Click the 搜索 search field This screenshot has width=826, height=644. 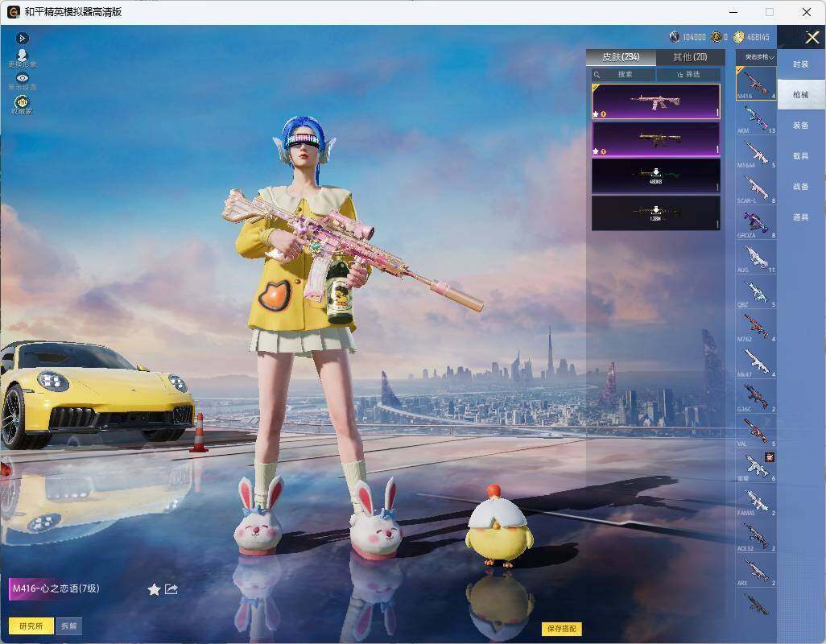(x=624, y=74)
